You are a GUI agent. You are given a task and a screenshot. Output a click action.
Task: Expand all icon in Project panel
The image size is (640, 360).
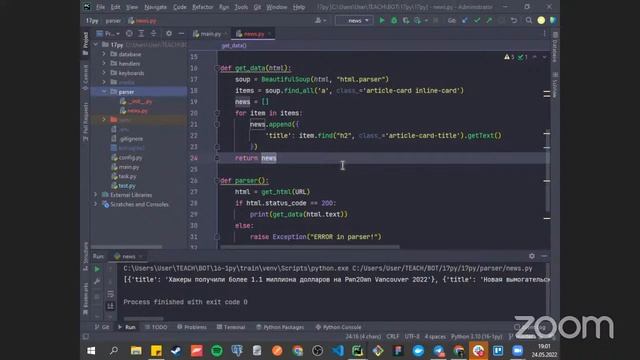[141, 33]
